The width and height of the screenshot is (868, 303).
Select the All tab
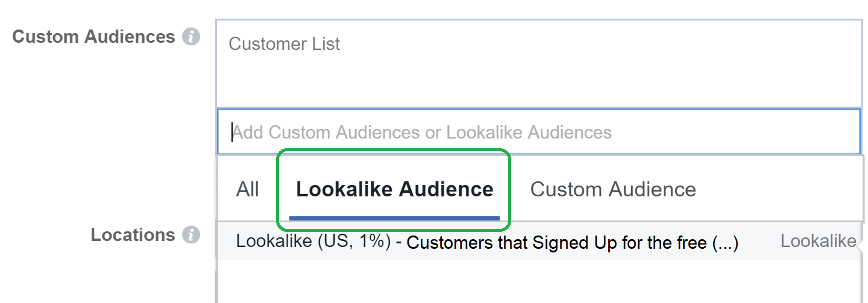coord(247,189)
